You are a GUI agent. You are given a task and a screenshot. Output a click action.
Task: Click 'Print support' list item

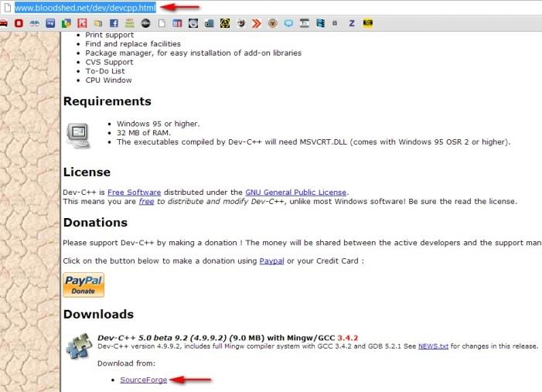coord(110,35)
